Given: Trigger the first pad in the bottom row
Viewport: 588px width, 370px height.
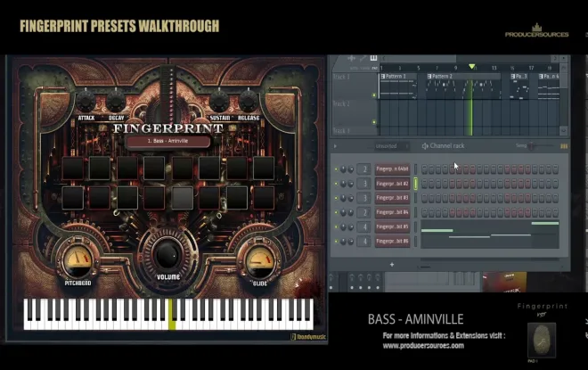Looking at the screenshot, I should click(73, 198).
